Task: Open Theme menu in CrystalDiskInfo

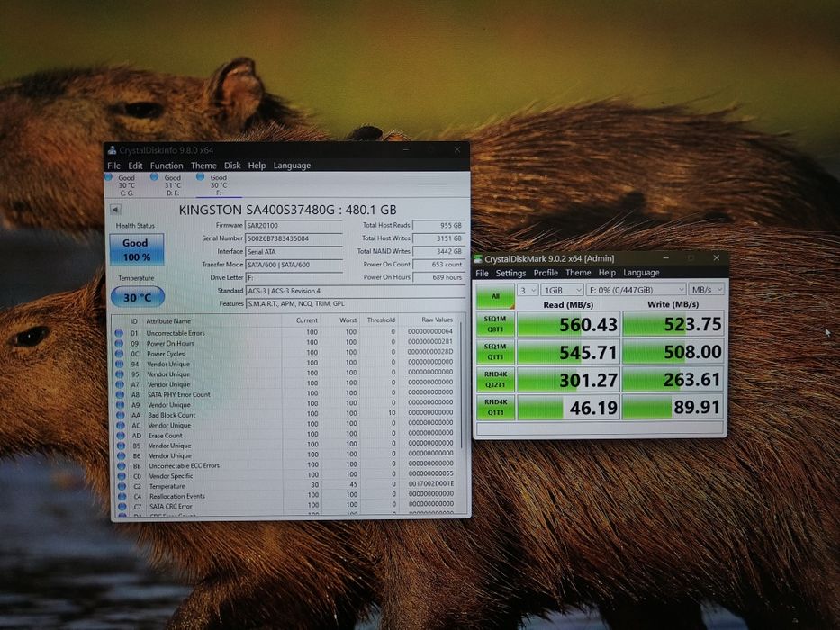Action: pyautogui.click(x=203, y=166)
